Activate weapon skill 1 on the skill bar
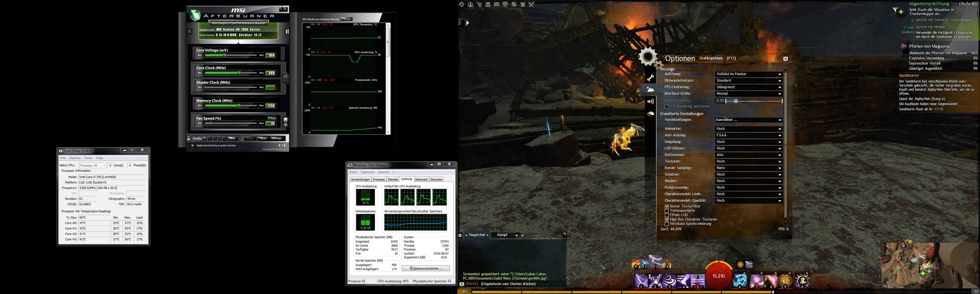Viewport: 980px width, 294px height. 642,281
